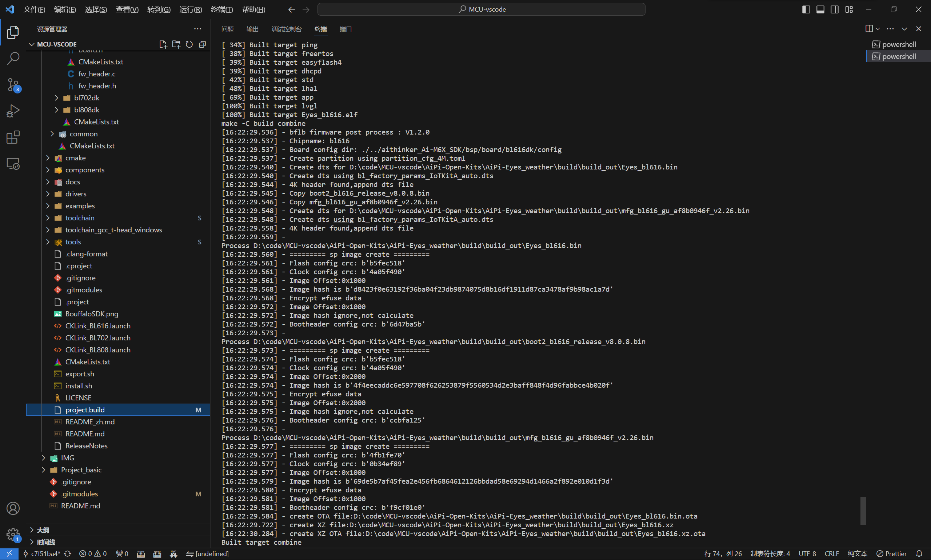The height and width of the screenshot is (560, 931).
Task: Refresh the explorer tree
Action: (189, 44)
